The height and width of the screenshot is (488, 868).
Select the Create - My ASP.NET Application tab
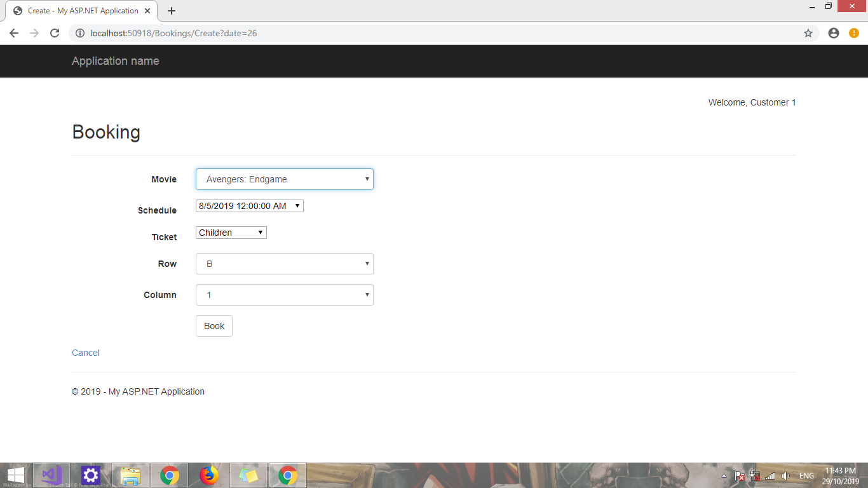[x=76, y=10]
